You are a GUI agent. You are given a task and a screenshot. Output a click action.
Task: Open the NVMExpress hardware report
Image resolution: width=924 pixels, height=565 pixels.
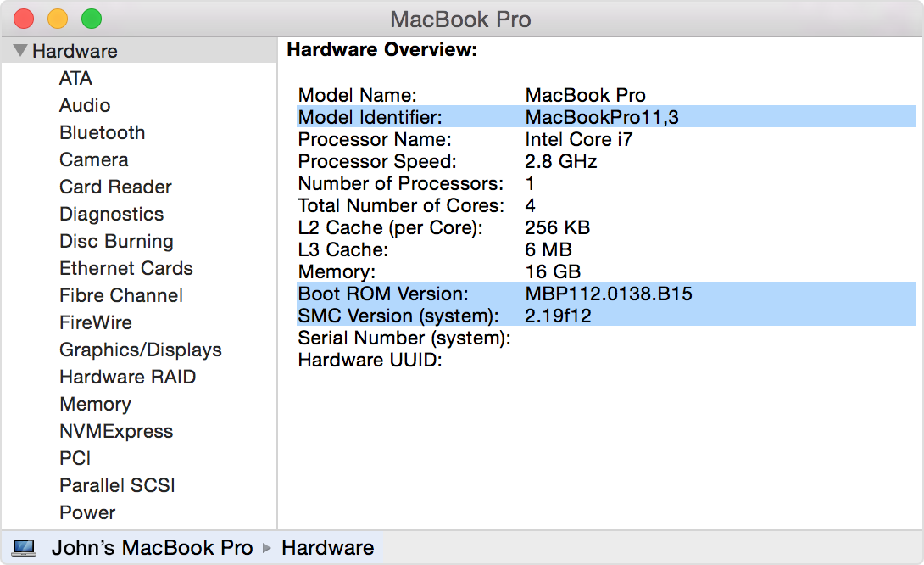pos(115,431)
